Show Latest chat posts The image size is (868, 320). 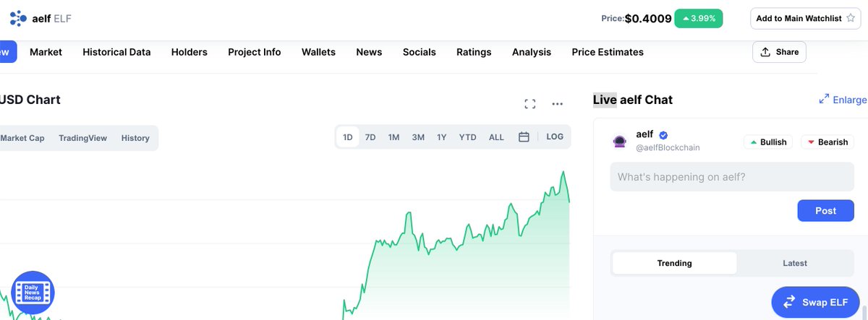[x=795, y=263]
